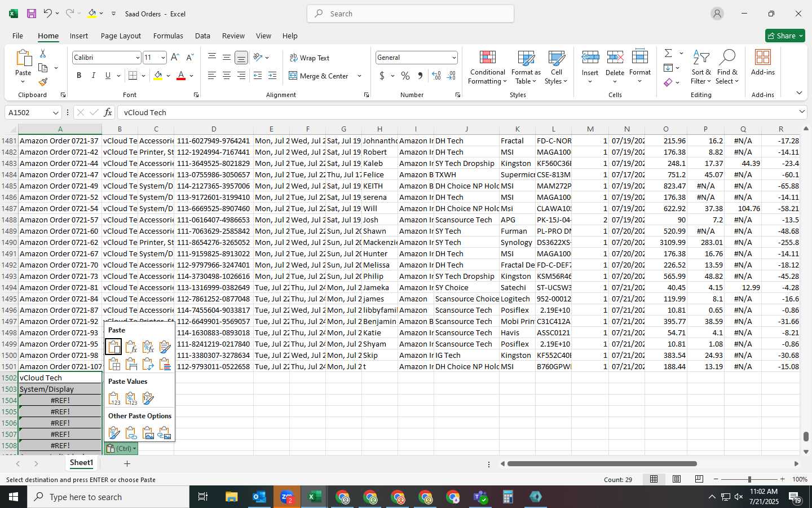Select Transpose paste option

point(148,364)
